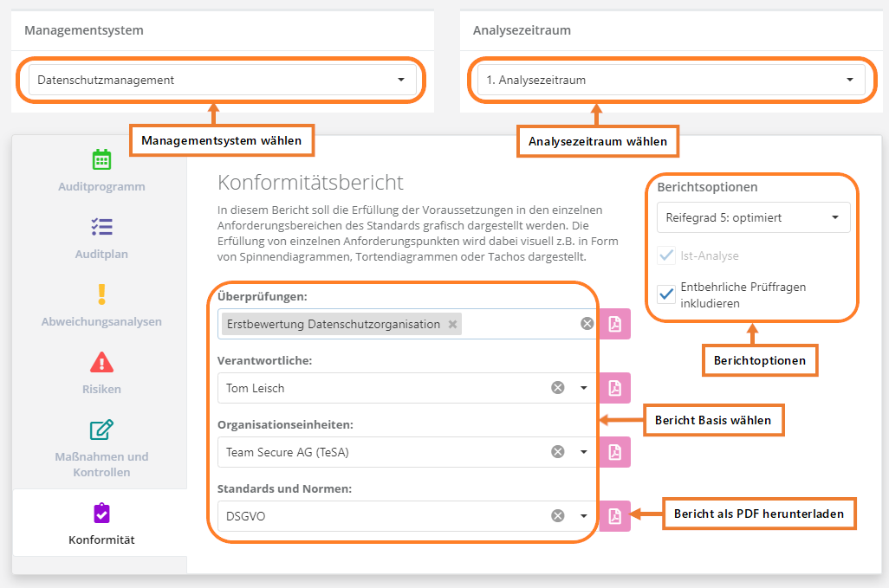Expand the Verantwortliche dropdown arrow
Viewport: 889px width, 588px height.
point(583,388)
